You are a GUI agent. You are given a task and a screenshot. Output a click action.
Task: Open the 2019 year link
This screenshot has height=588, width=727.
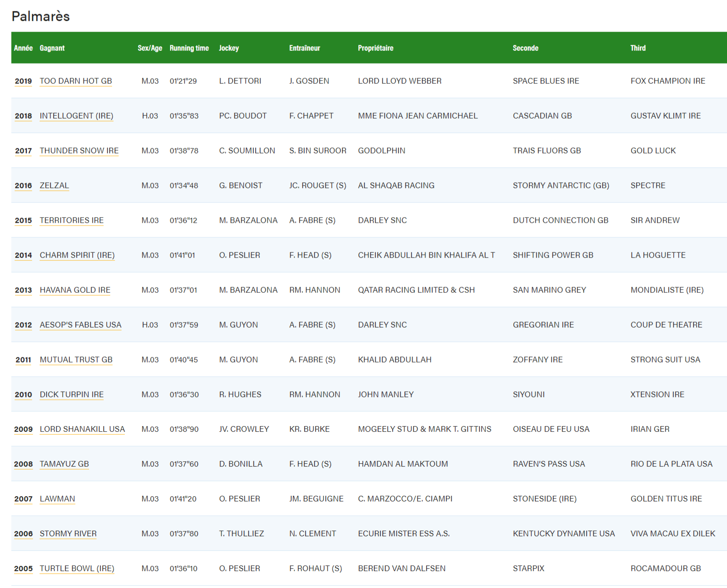23,81
